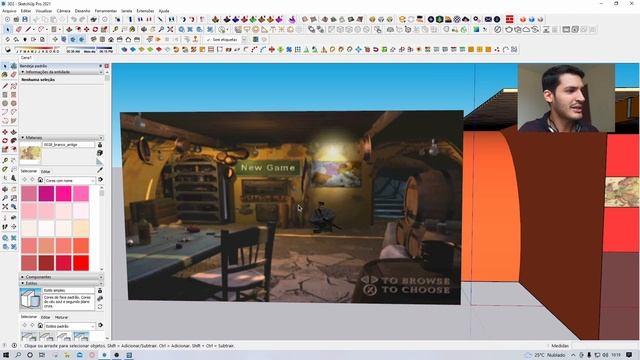
Task: Open the Windows Start menu
Action: tap(6, 355)
